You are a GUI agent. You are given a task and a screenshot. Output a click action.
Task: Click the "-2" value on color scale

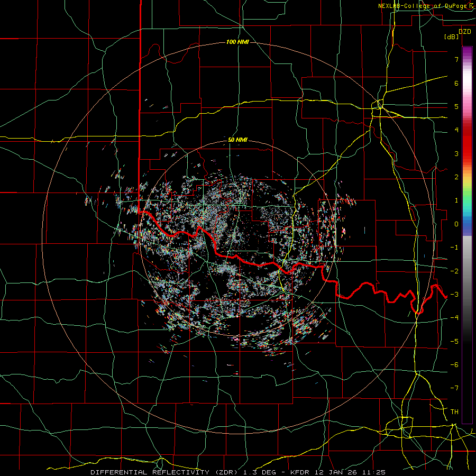click(x=454, y=271)
